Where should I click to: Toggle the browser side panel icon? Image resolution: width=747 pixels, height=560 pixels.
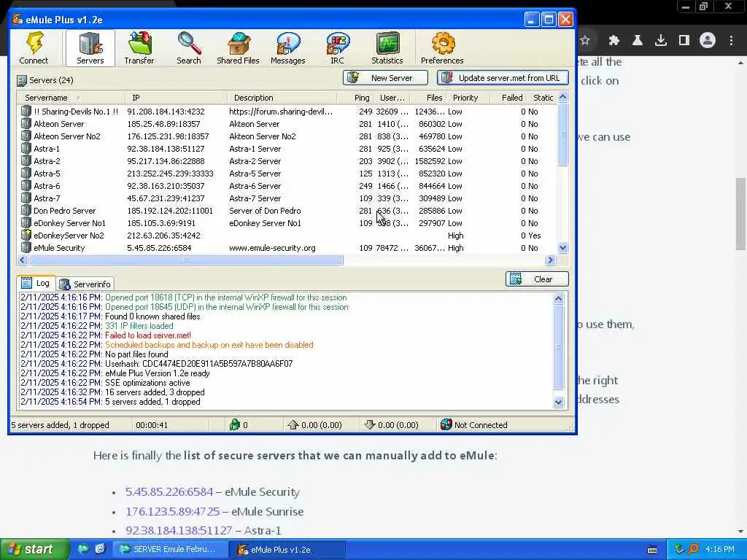click(x=684, y=41)
